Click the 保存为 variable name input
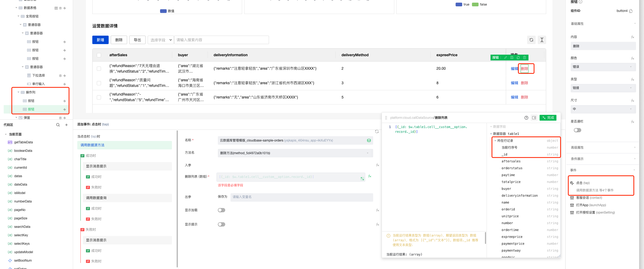The width and height of the screenshot is (644, 269). 302,197
